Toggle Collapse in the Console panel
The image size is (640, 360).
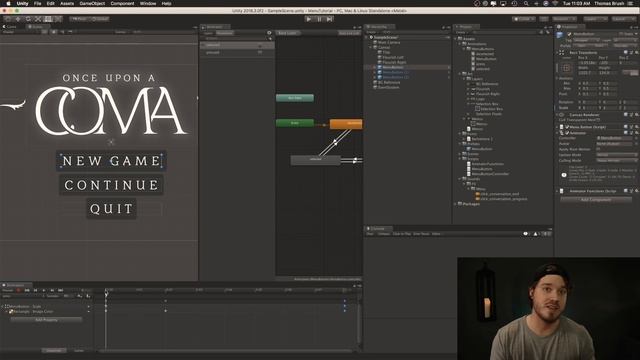click(x=383, y=234)
